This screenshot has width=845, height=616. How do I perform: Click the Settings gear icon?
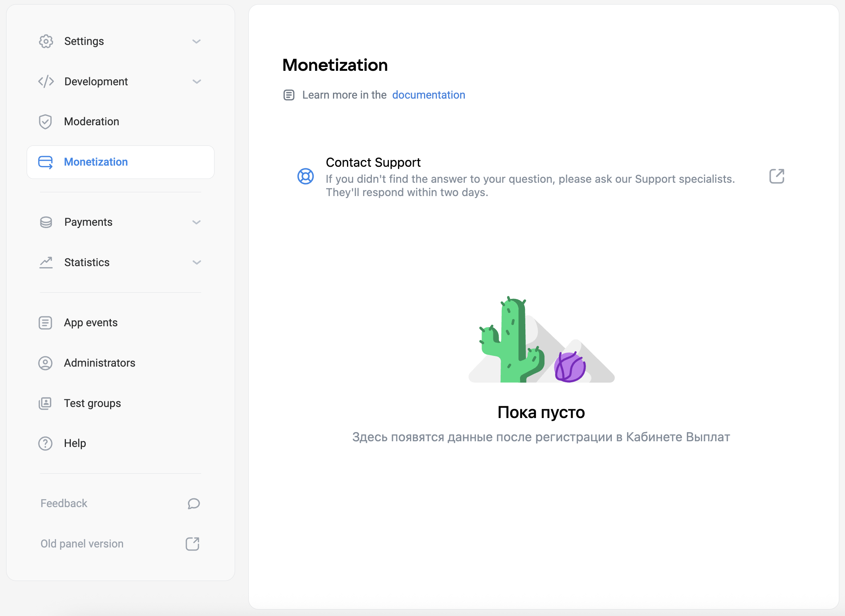46,41
